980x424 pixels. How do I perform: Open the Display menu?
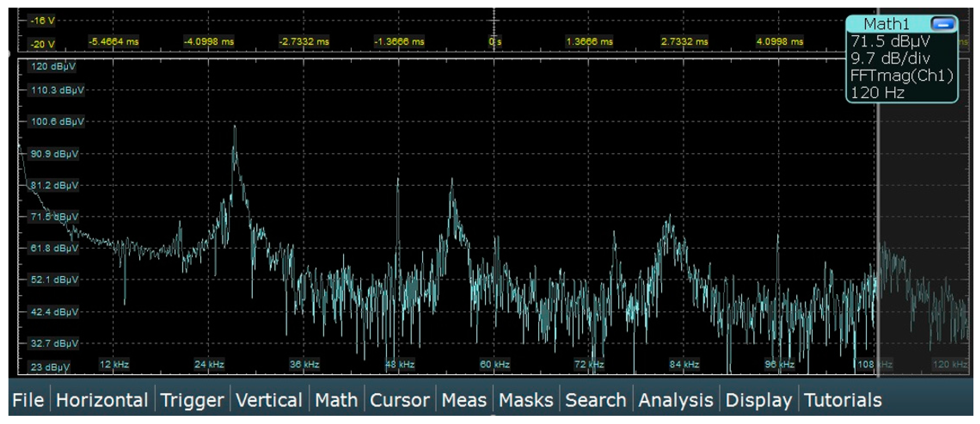[759, 400]
